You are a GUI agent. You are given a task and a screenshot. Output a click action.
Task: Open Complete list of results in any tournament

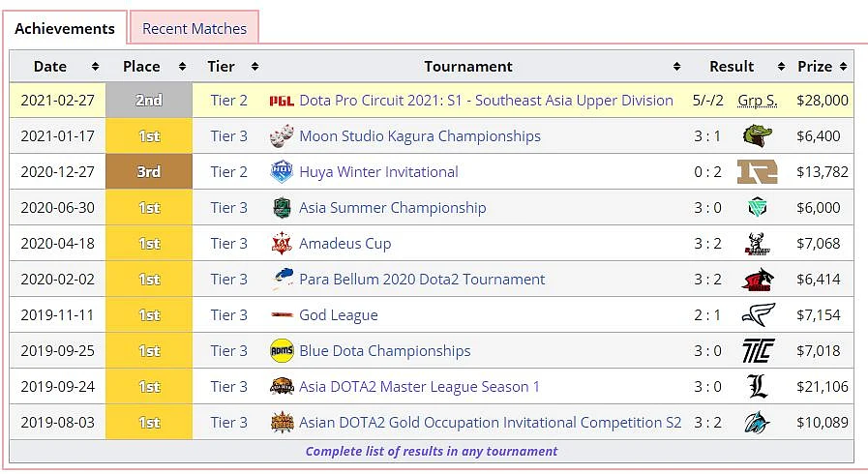(432, 452)
